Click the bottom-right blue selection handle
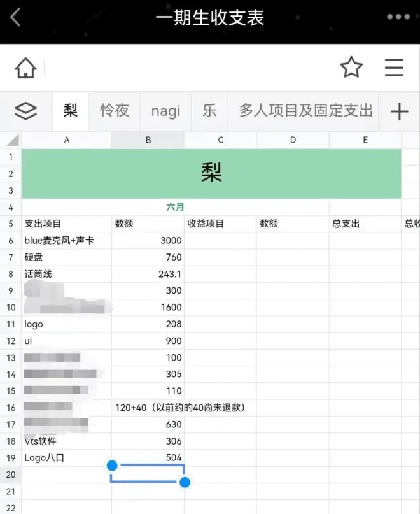This screenshot has height=514, width=420. click(185, 482)
